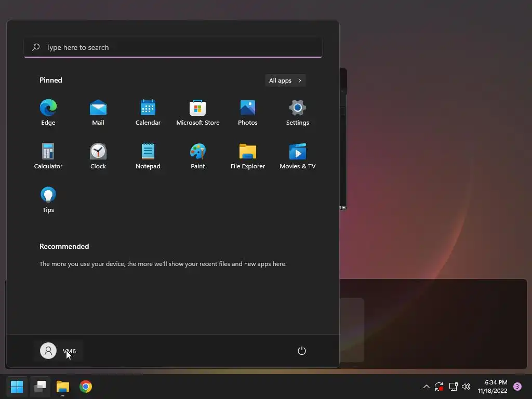The height and width of the screenshot is (399, 532).
Task: Click the power button in Start menu
Action: click(302, 351)
